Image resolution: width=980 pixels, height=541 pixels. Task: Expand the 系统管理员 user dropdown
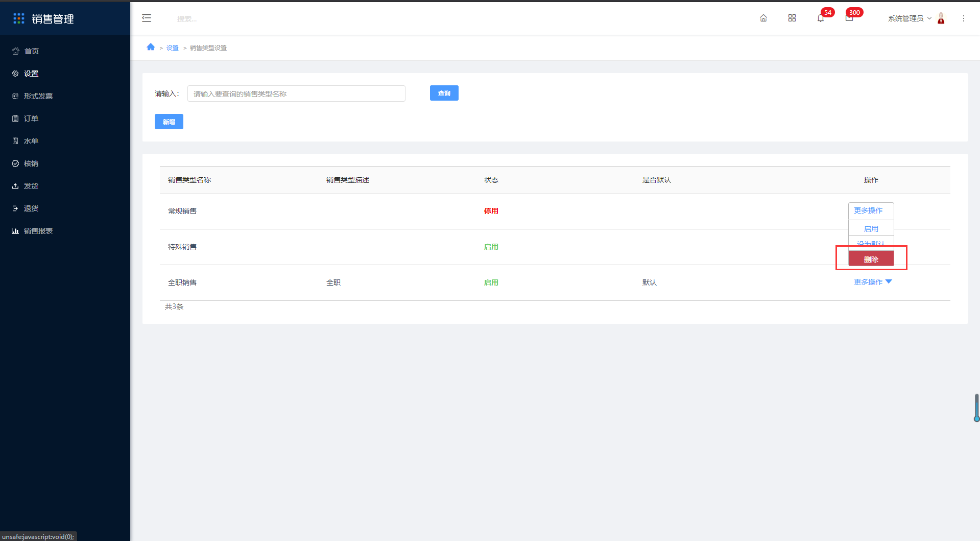pyautogui.click(x=910, y=18)
